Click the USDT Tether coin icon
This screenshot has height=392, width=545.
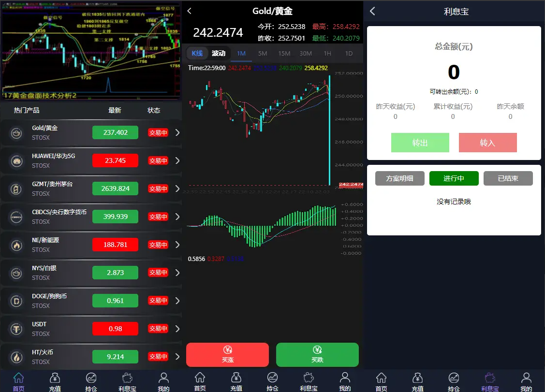(16, 329)
